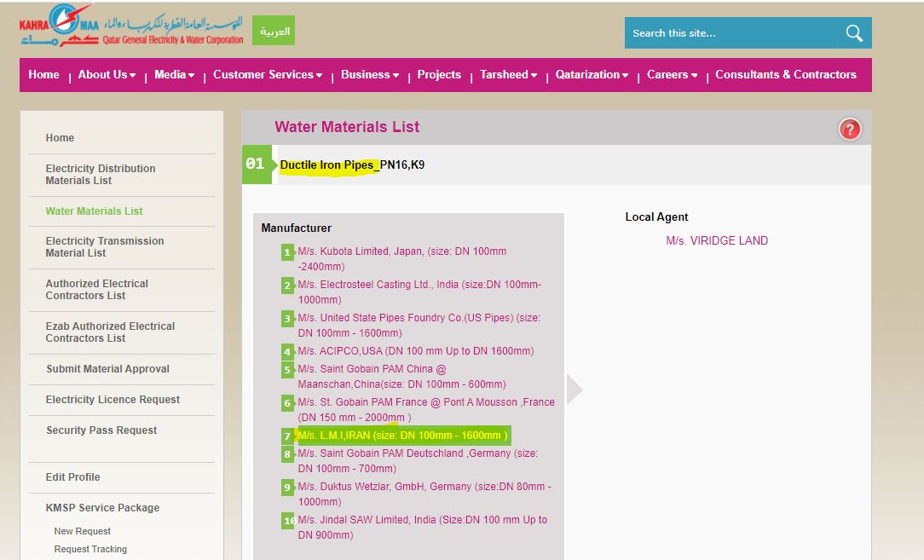The image size is (924, 560).
Task: Click the gray arrow beside manufacturer list
Action: [575, 389]
